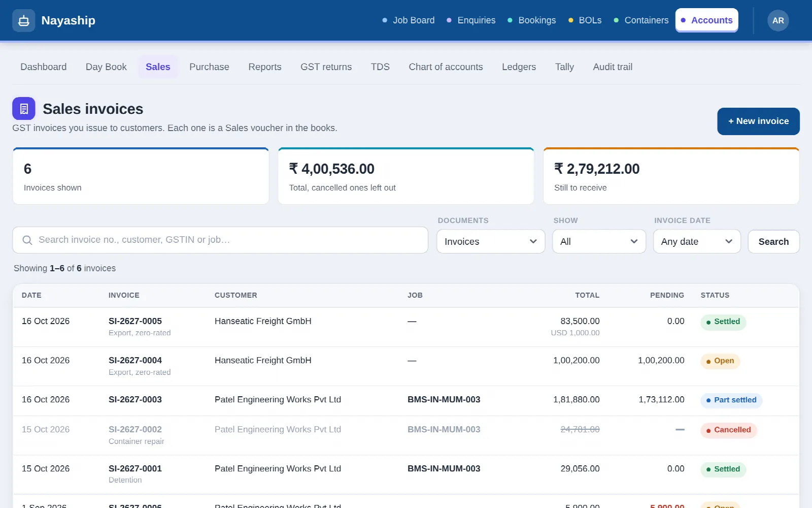The image size is (812, 508).
Task: Create a new invoice
Action: pyautogui.click(x=758, y=121)
